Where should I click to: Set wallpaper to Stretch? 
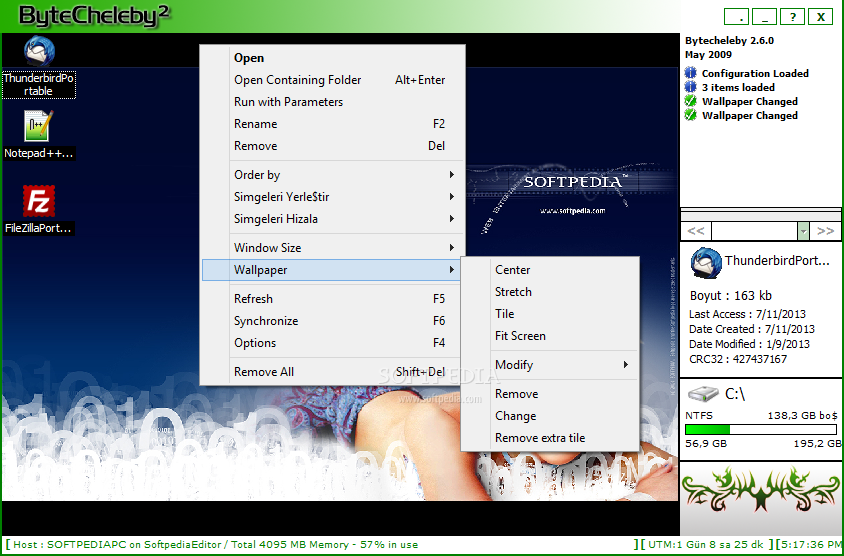click(550, 292)
